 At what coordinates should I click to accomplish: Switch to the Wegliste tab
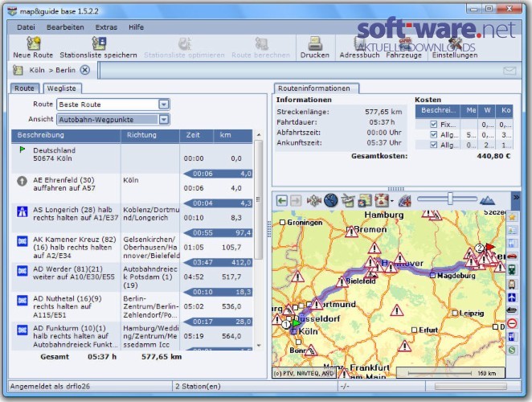(62, 88)
